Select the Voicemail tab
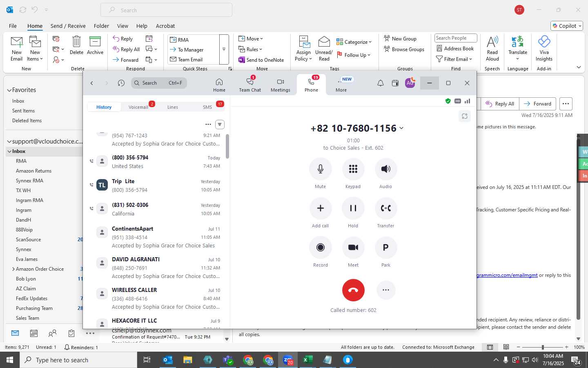This screenshot has height=368, width=588. coord(138,107)
